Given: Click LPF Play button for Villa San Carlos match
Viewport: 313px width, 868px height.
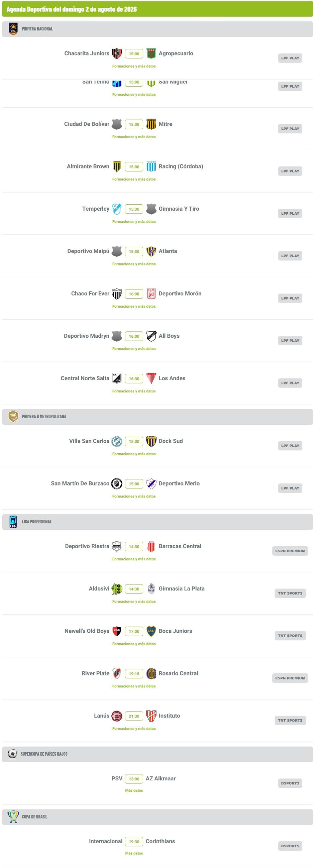Looking at the screenshot, I should 290,446.
